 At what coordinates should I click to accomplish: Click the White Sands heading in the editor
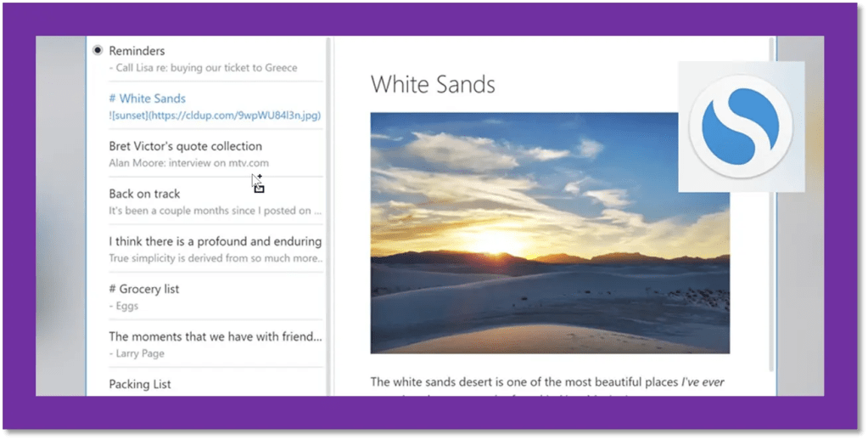point(433,84)
